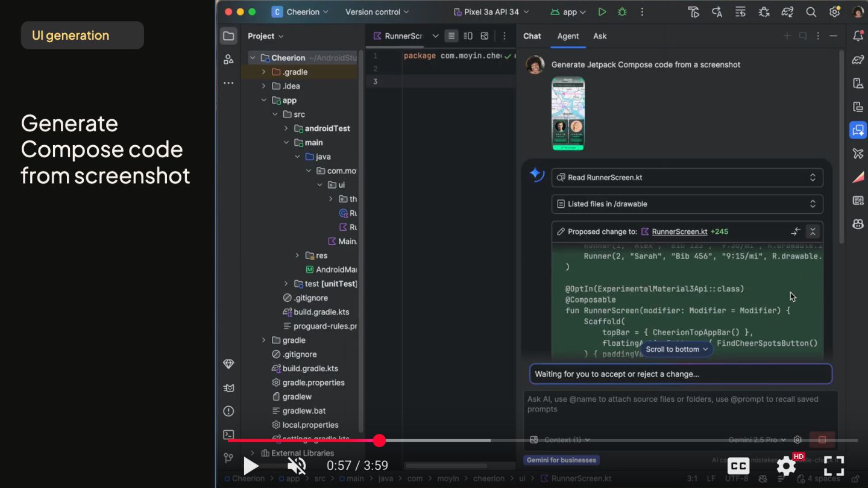This screenshot has width=868, height=488.
Task: Click the Debug app bug icon
Action: (622, 12)
